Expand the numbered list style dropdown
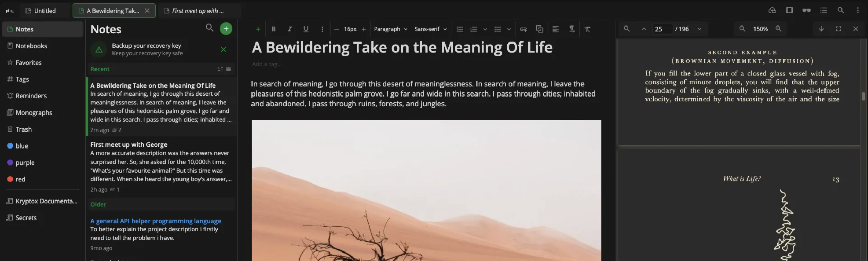 [485, 29]
